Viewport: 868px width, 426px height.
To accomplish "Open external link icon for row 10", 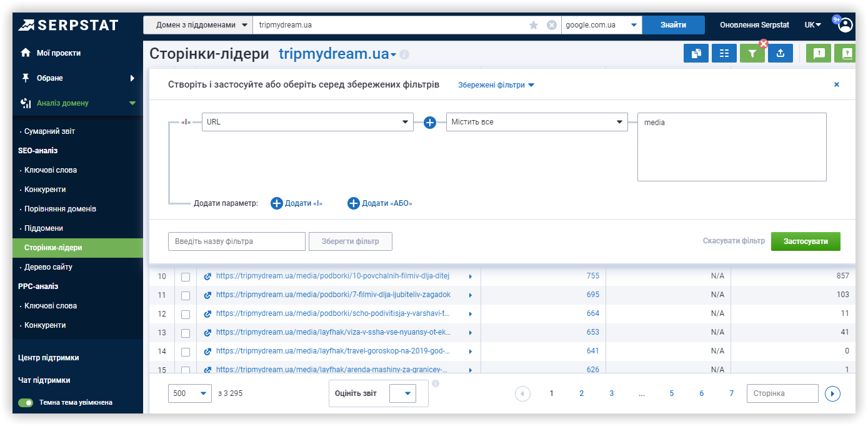I will [208, 276].
